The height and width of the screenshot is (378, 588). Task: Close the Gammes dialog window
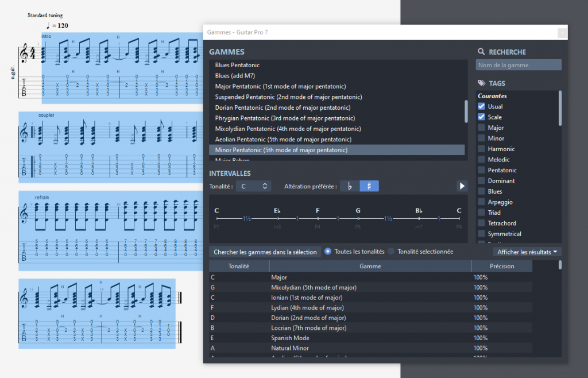561,33
